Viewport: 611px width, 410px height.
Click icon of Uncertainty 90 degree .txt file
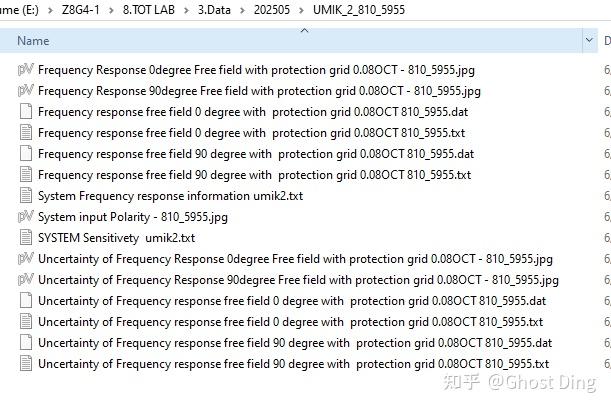pyautogui.click(x=26, y=364)
